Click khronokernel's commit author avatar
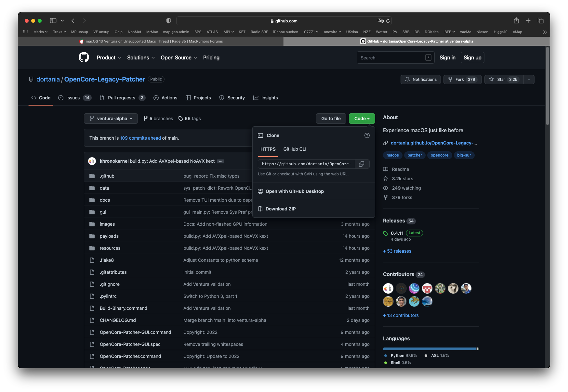This screenshot has height=392, width=568. click(92, 161)
